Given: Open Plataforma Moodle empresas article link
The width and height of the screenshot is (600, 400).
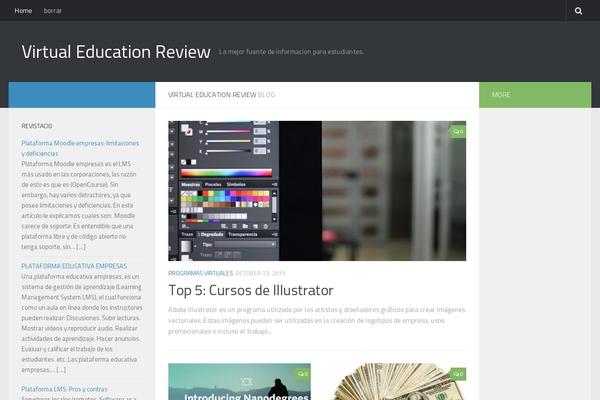Looking at the screenshot, I should 80,148.
